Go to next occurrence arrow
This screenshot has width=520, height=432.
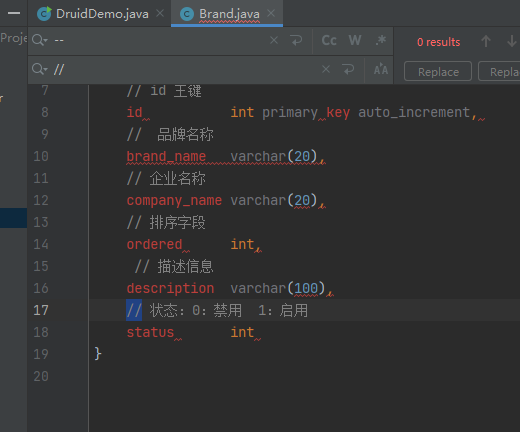click(511, 42)
